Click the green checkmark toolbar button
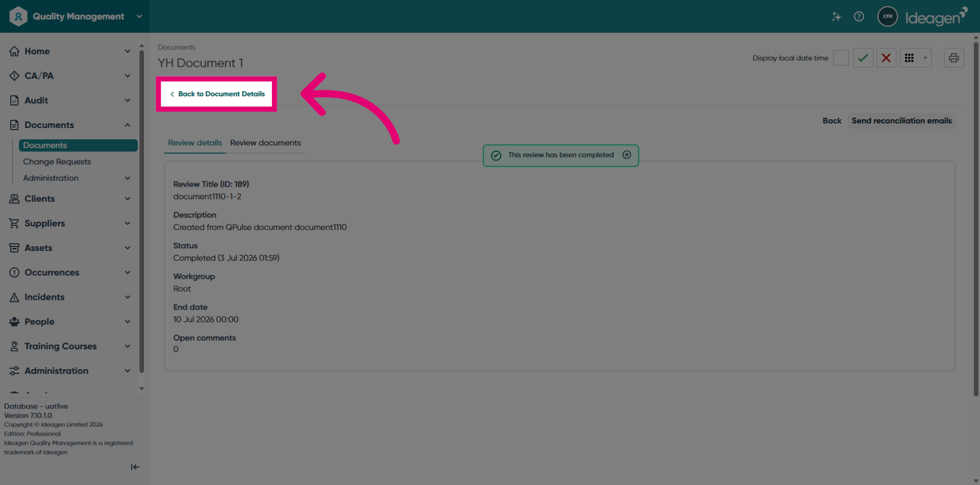 863,58
